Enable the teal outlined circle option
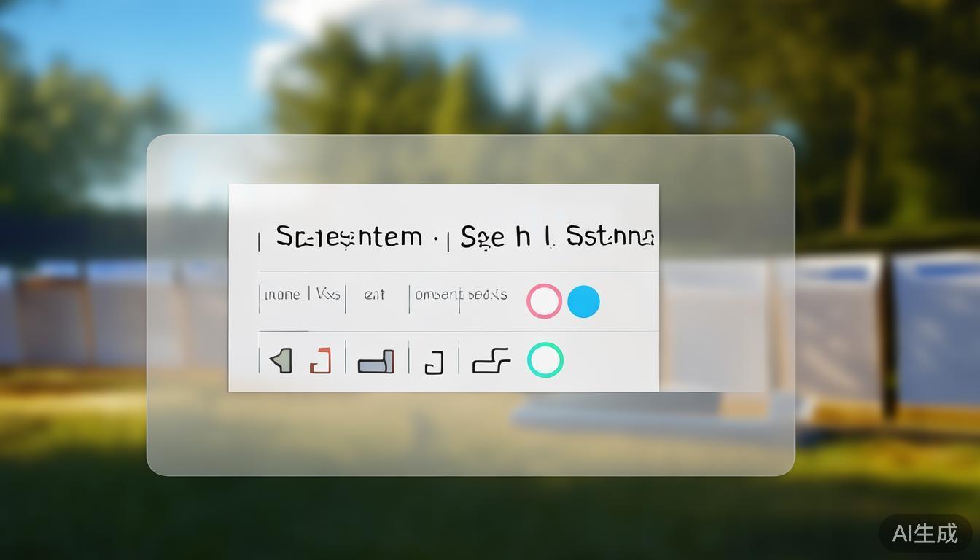 click(x=545, y=360)
